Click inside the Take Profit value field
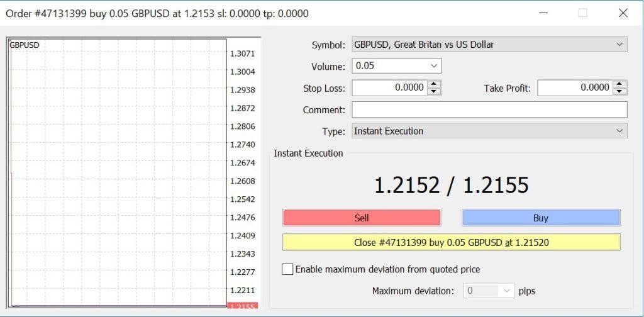 (575, 87)
